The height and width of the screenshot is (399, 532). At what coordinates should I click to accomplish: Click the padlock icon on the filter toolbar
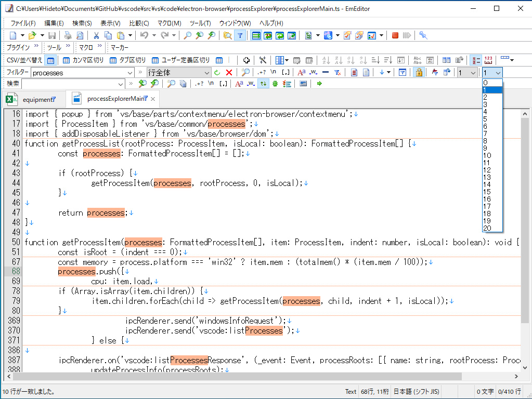pos(419,72)
